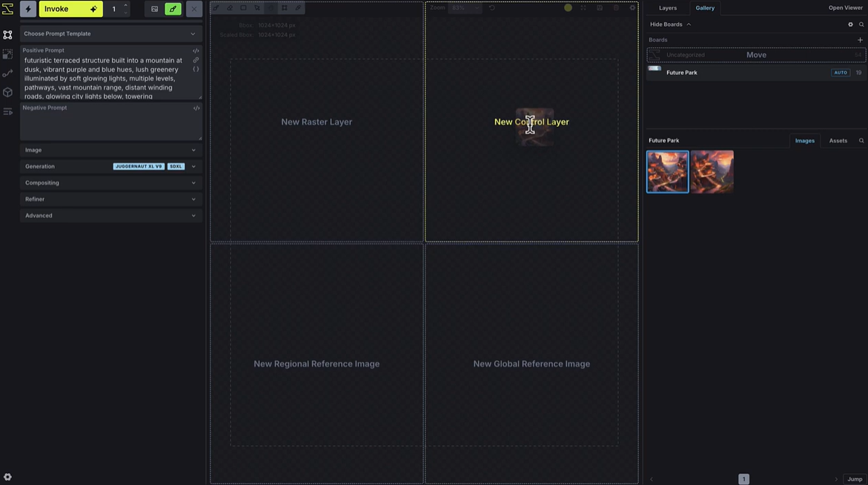
Task: Toggle Hide Boards panel
Action: (x=670, y=24)
